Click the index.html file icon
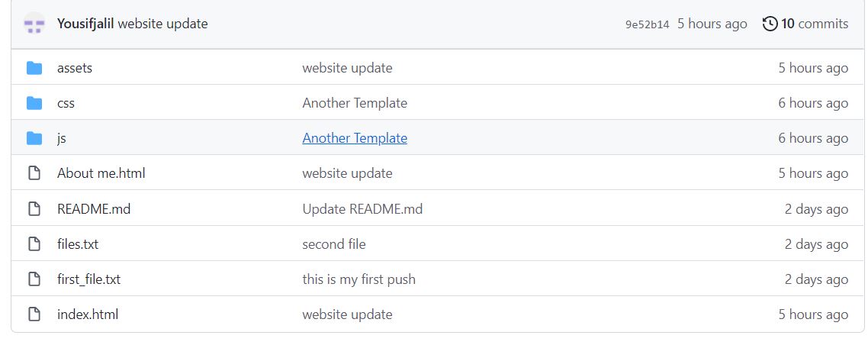868x345 pixels. (x=34, y=314)
